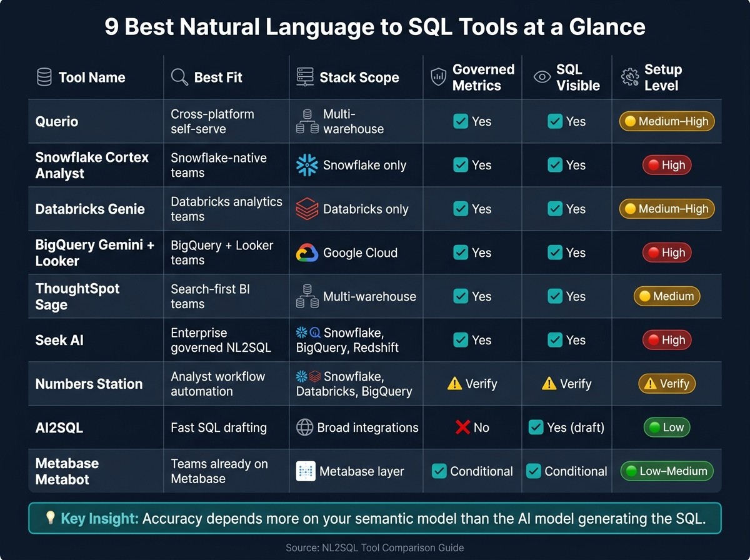Click the title 9 Best Natural Language heading
750x560 pixels.
click(x=375, y=27)
